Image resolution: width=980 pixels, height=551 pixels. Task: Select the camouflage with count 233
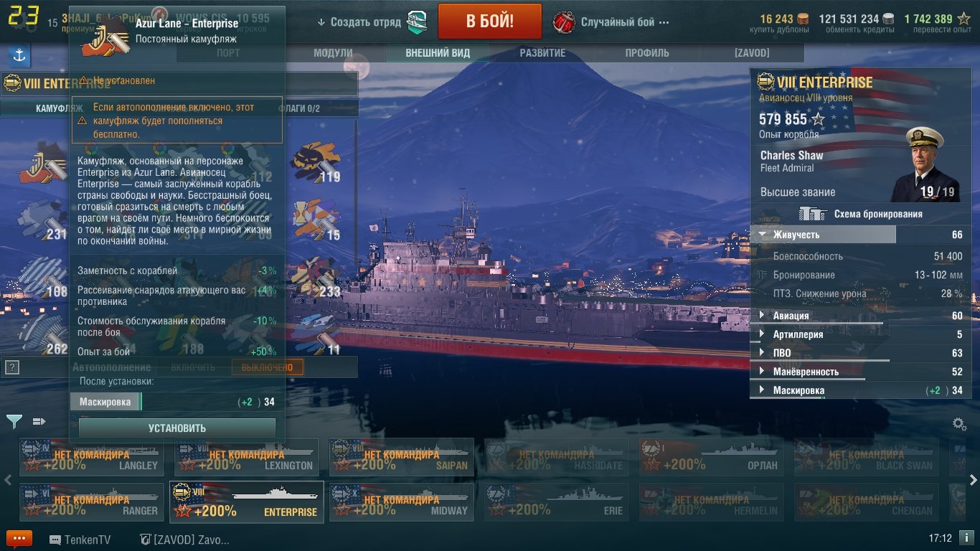(315, 277)
